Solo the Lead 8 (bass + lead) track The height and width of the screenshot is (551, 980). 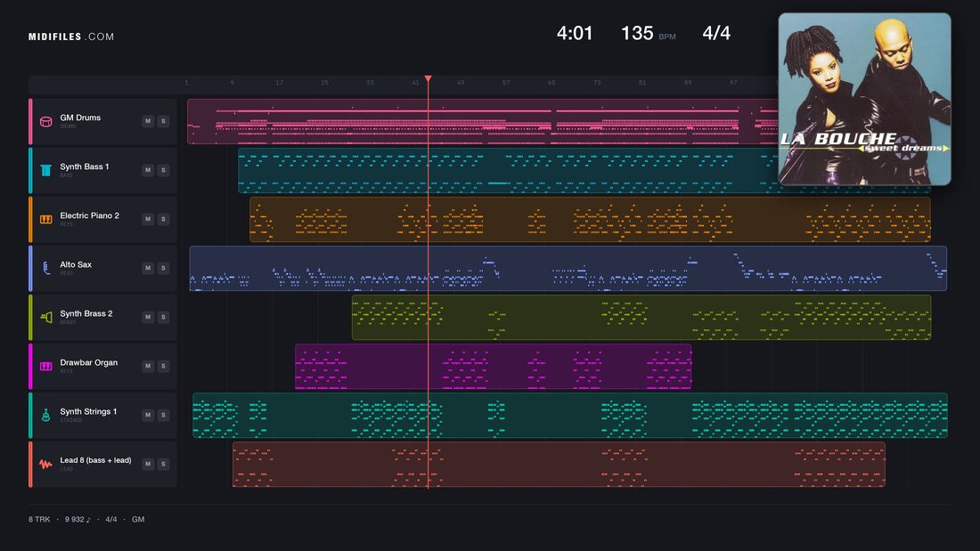(163, 464)
